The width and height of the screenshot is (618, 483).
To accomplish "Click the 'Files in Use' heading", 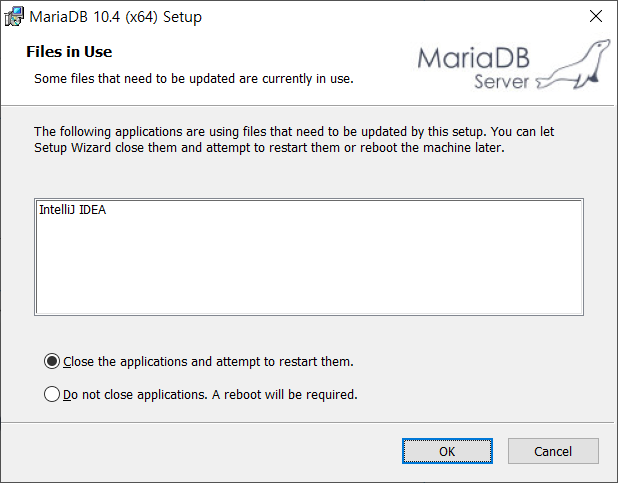I will [69, 52].
